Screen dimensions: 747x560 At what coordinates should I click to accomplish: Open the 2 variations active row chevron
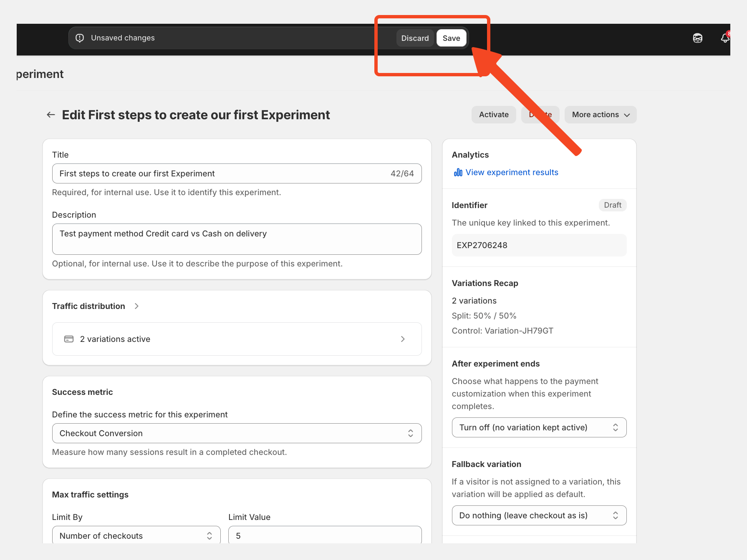402,339
